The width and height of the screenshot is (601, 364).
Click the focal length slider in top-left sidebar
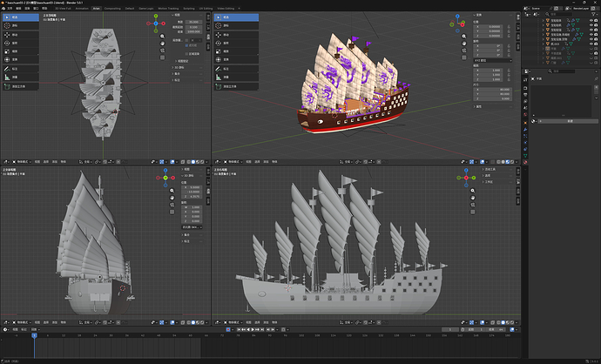pos(193,23)
